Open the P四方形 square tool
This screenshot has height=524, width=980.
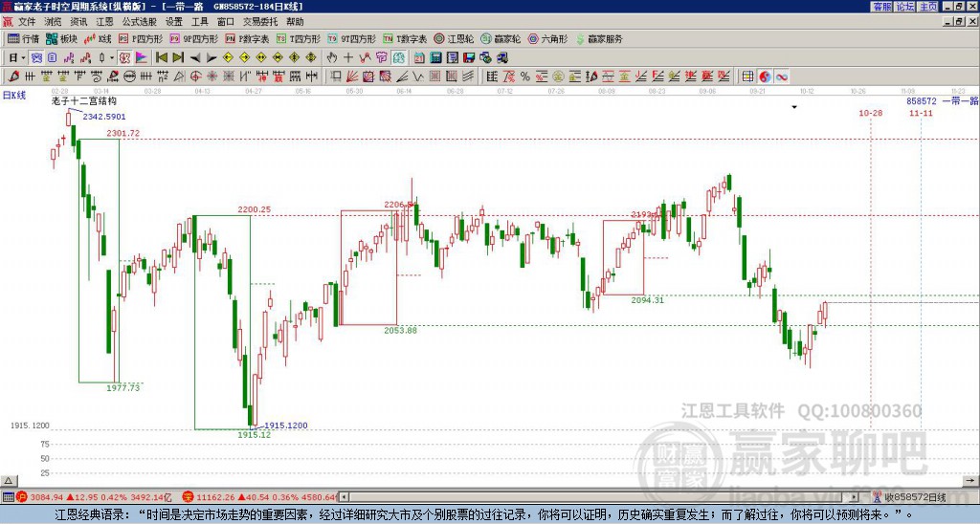tap(141, 38)
